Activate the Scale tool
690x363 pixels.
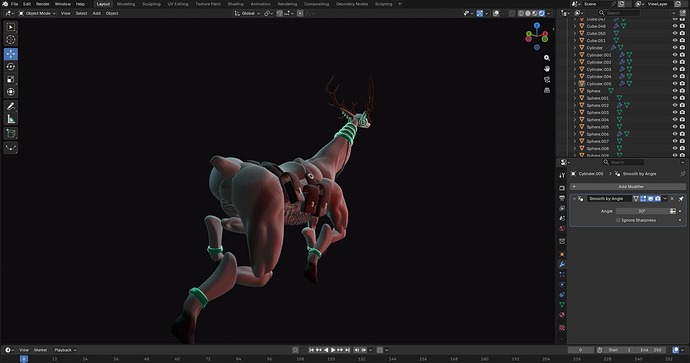pos(11,79)
